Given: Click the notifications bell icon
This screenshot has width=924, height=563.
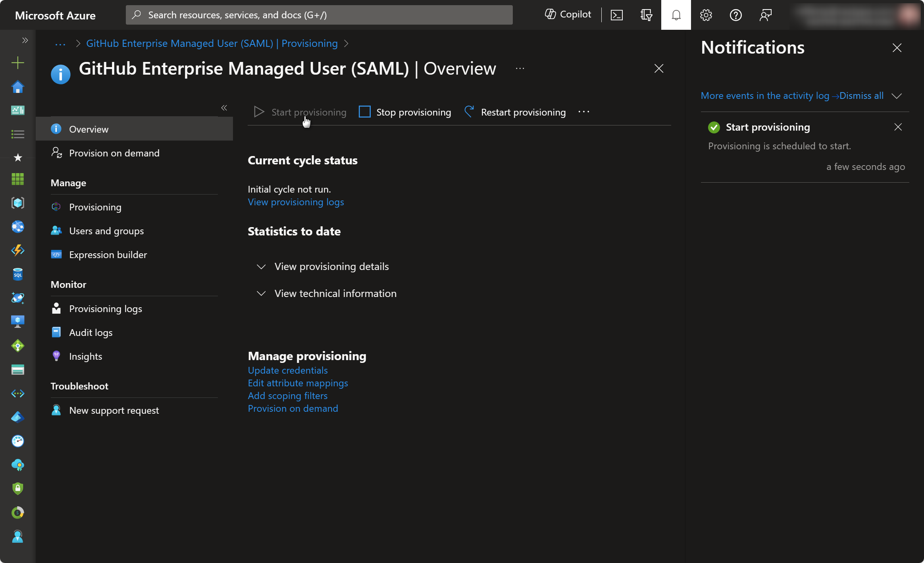Looking at the screenshot, I should [676, 15].
